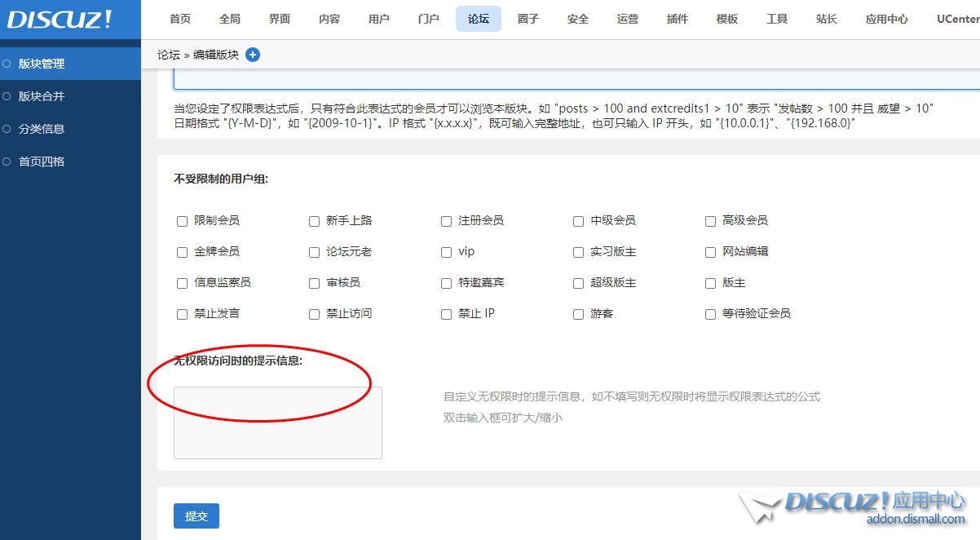Image resolution: width=980 pixels, height=540 pixels.
Task: Open the 用户 section in top navigation
Action: [x=378, y=19]
